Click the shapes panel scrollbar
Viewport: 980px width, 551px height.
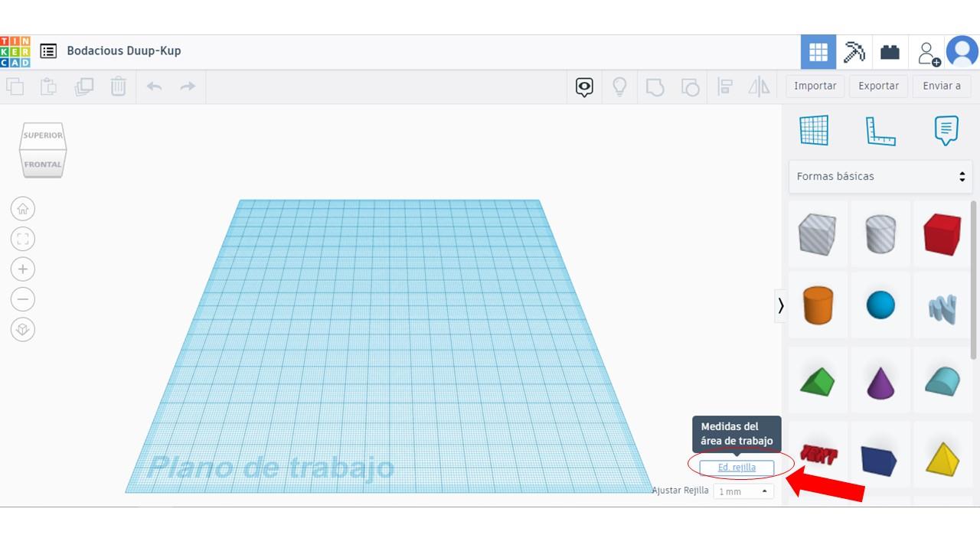click(974, 279)
